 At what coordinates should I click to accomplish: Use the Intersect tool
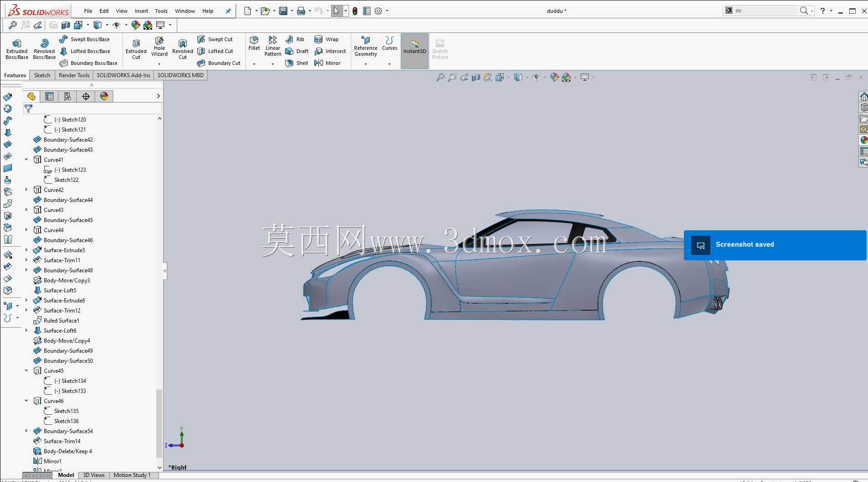[x=330, y=51]
